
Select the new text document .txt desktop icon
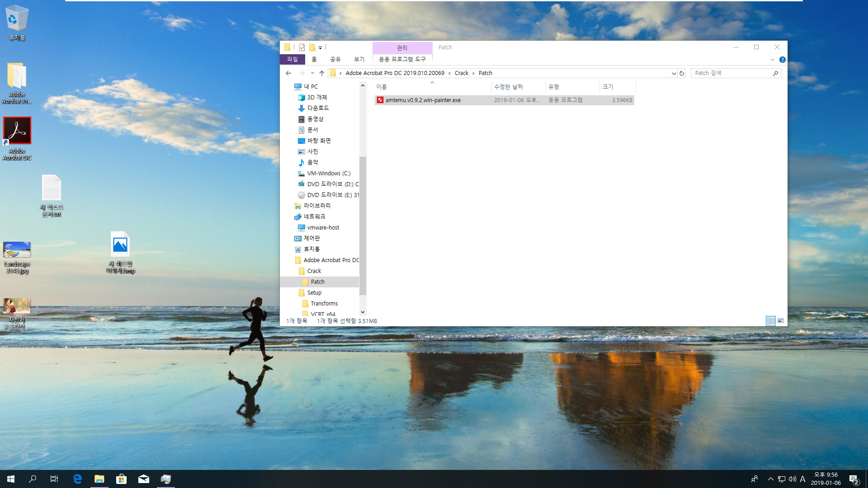pos(52,196)
